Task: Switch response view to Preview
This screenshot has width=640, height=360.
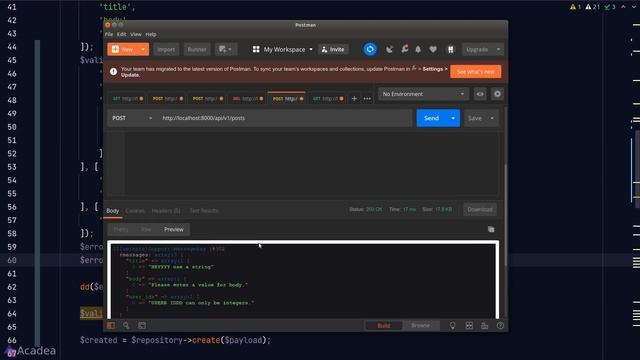Action: pos(174,229)
